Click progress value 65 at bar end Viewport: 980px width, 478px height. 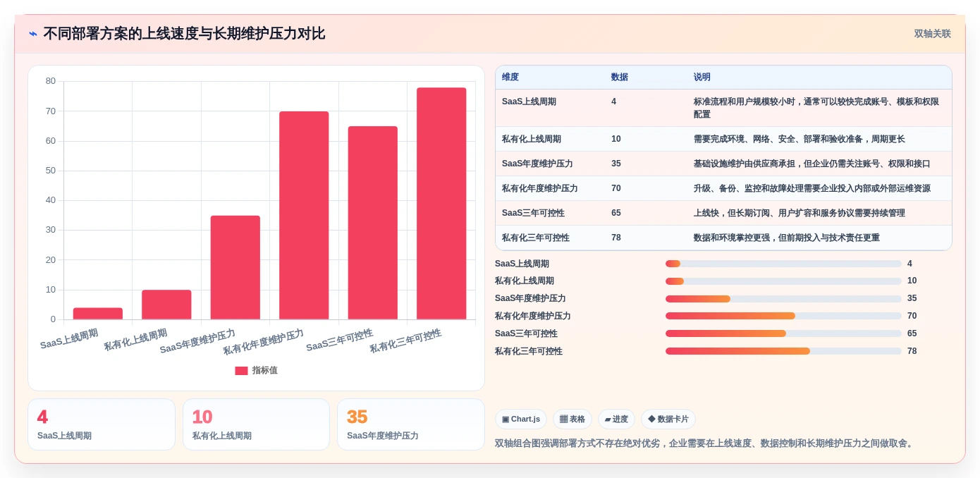[912, 333]
